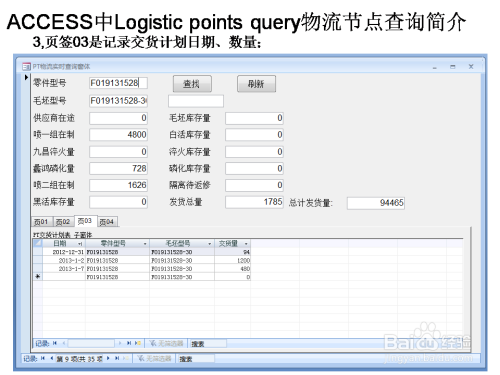The image size is (500, 375).
Task: Go to first record in subform navigator
Action: (x=55, y=343)
